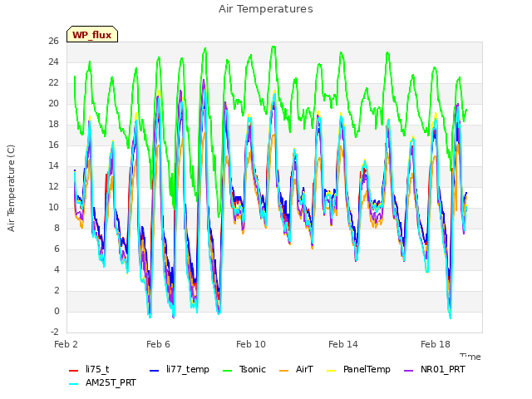Toggle the AirT legend entry
Viewport: 532px width, 399px height.
[296, 369]
